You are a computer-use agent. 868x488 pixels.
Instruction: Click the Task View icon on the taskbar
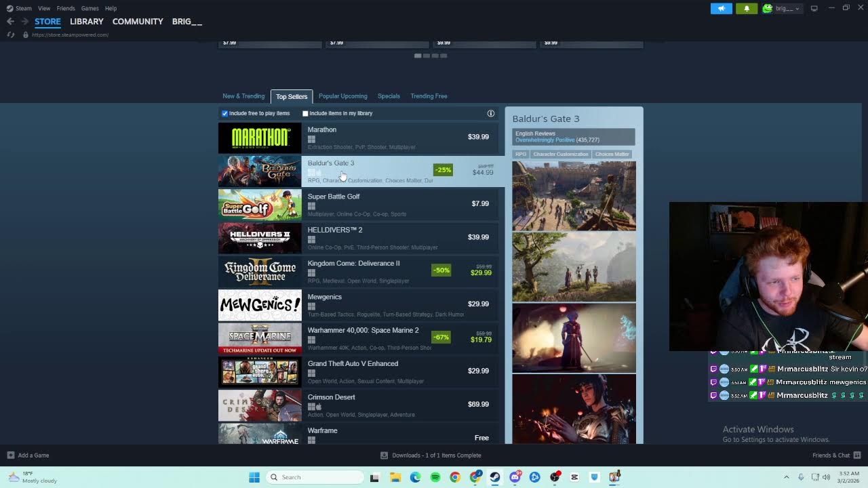[x=374, y=477]
